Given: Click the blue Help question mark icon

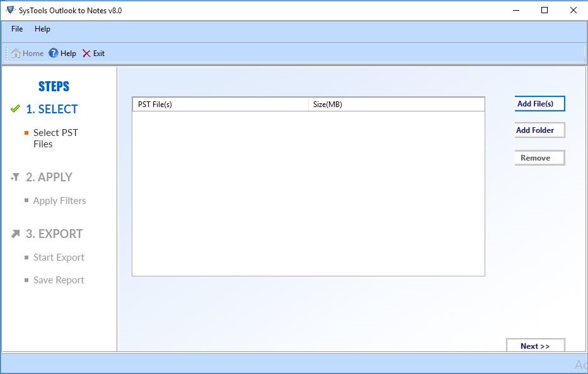Looking at the screenshot, I should (x=54, y=54).
